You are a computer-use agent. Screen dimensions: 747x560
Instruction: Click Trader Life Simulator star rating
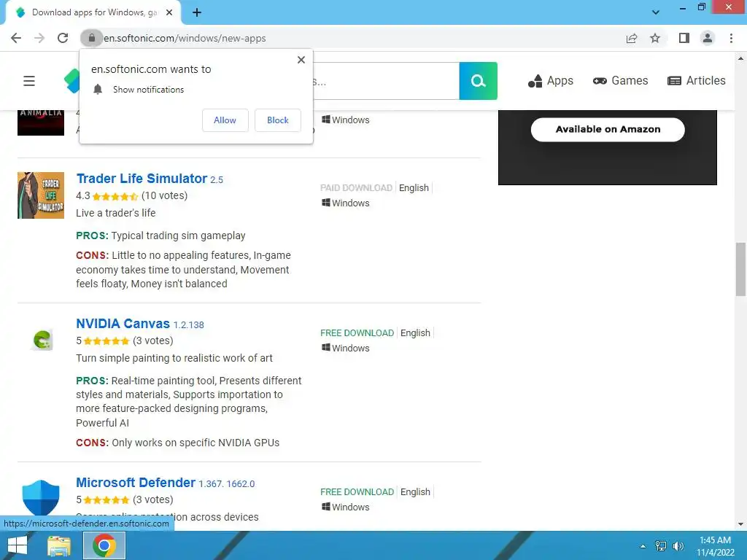pyautogui.click(x=115, y=196)
